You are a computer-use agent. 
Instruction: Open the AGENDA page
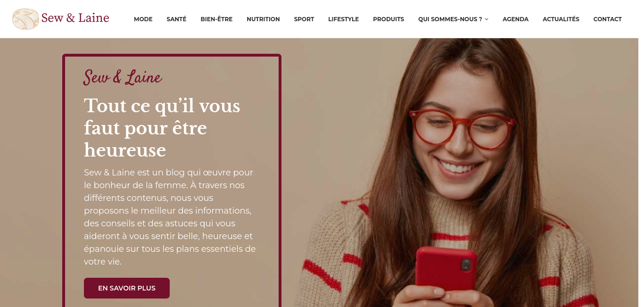[515, 19]
